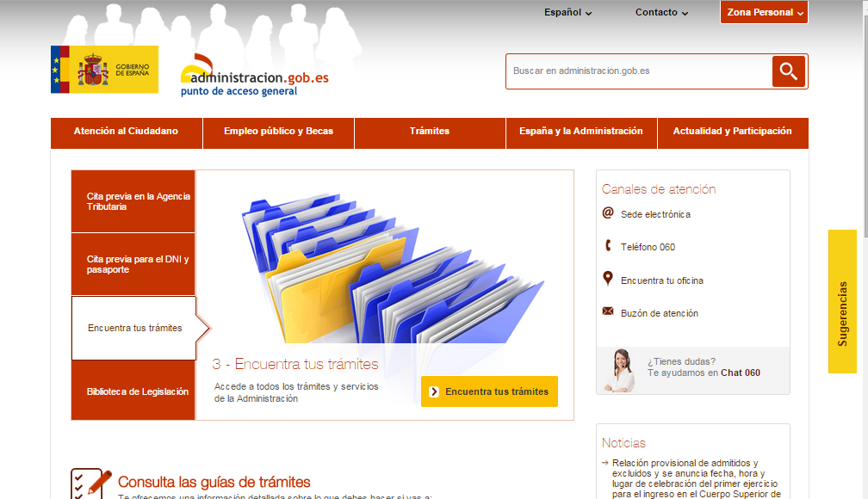This screenshot has height=499, width=868.
Task: Click the phone icon beside Teléfono 060
Action: (x=608, y=246)
